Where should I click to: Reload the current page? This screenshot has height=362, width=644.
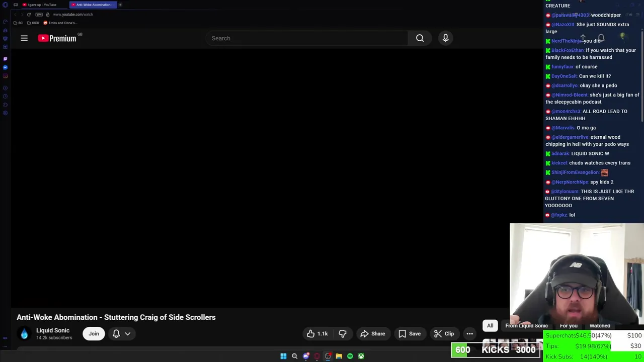pos(29,15)
